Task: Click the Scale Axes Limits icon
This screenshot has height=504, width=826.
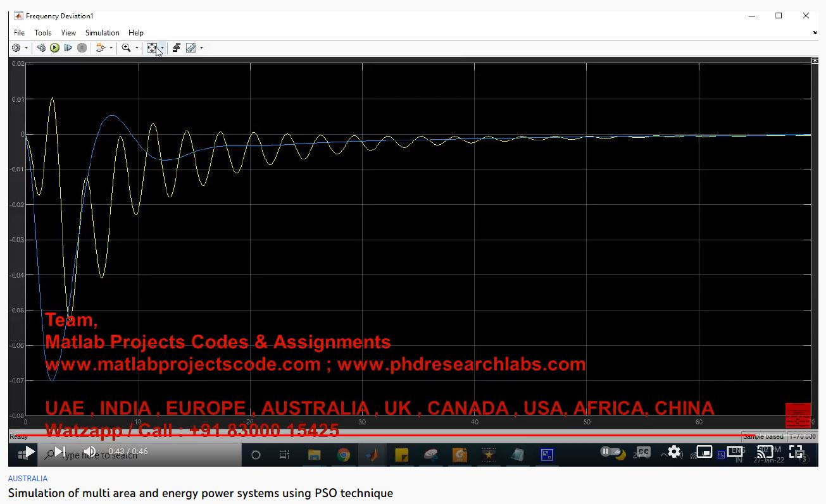Action: pyautogui.click(x=152, y=48)
